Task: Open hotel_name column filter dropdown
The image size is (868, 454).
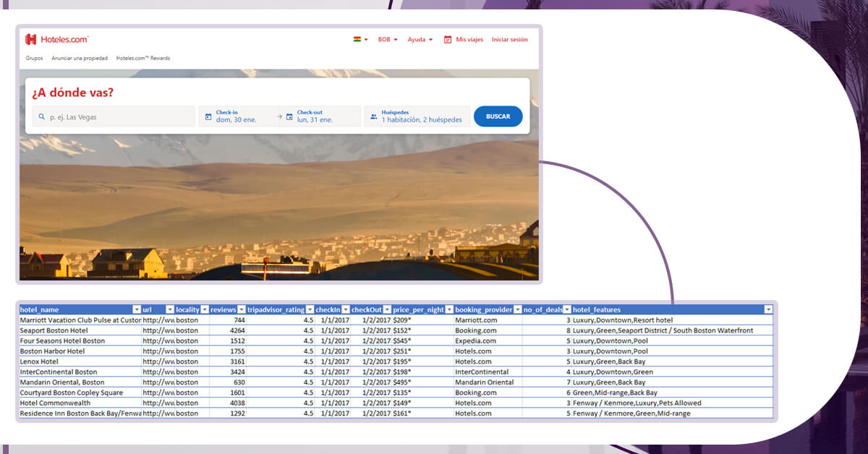Action: pos(137,309)
